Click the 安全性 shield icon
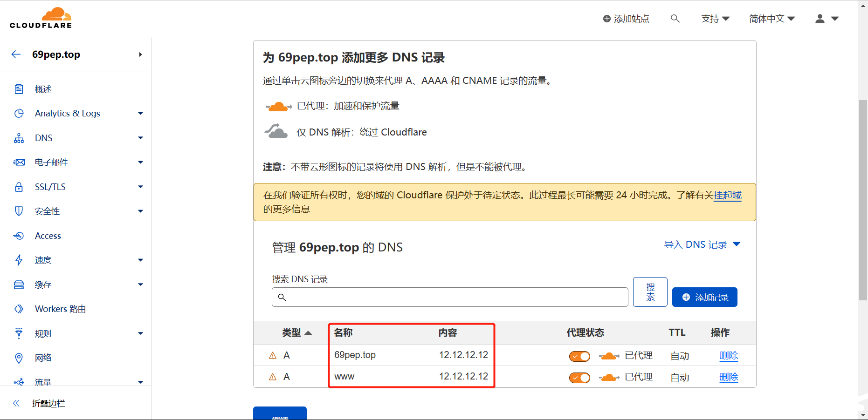Viewport: 868px width, 420px height. pyautogui.click(x=19, y=211)
